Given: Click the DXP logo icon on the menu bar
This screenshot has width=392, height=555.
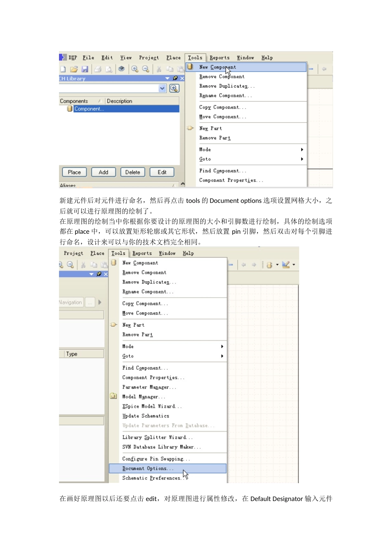Looking at the screenshot, I should click(x=63, y=57).
